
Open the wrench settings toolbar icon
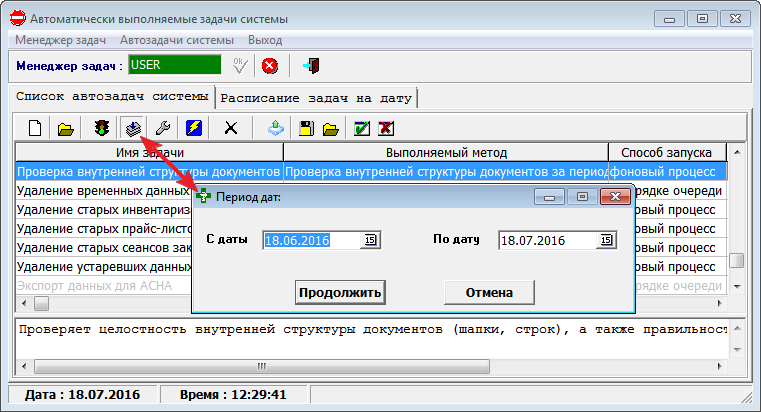[x=163, y=128]
